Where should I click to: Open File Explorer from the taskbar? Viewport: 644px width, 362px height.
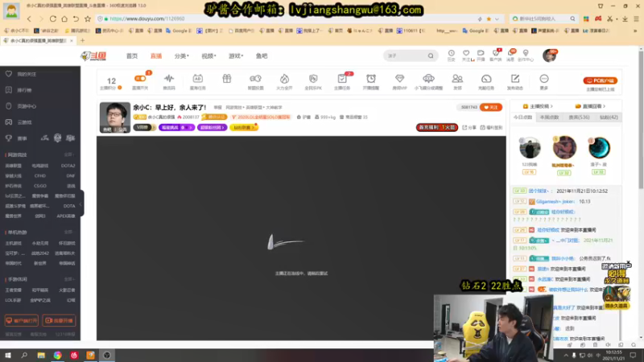coord(41,356)
